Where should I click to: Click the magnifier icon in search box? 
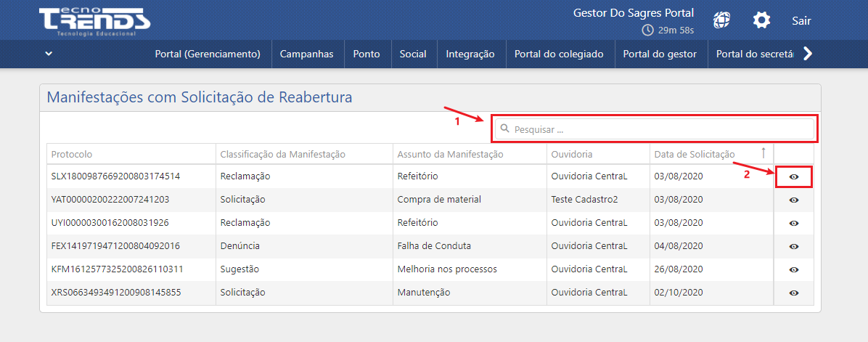pyautogui.click(x=505, y=129)
